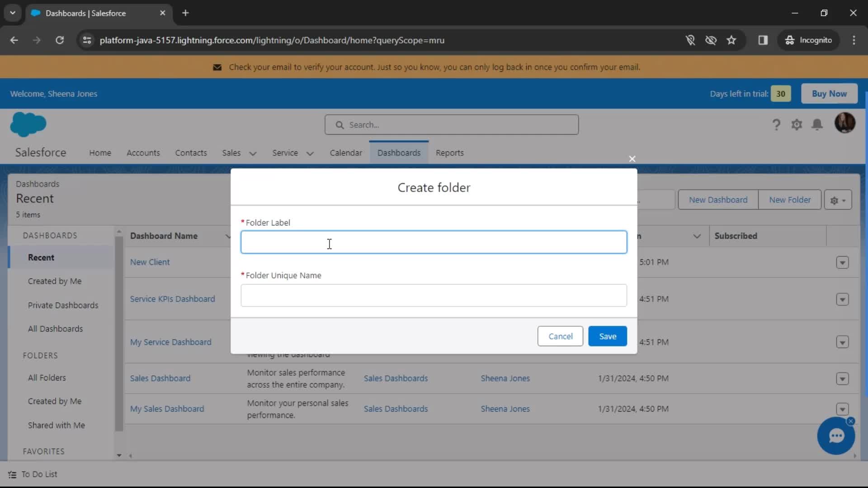Open list view settings gear dropdown
Image resolution: width=868 pixels, height=488 pixels.
pyautogui.click(x=838, y=200)
